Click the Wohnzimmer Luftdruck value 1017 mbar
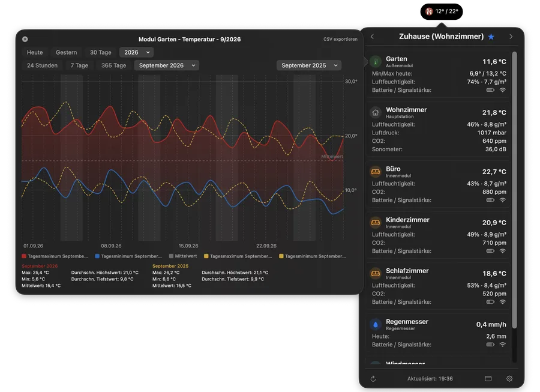 [x=491, y=133]
